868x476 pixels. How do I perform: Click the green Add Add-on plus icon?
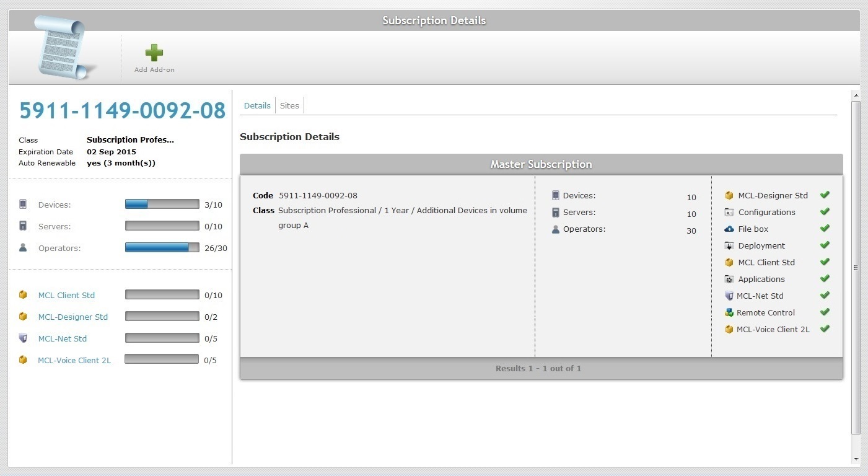point(154,53)
